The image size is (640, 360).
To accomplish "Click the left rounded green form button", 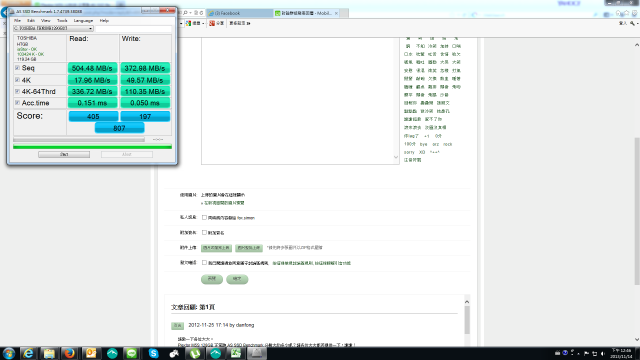I will pyautogui.click(x=212, y=279).
